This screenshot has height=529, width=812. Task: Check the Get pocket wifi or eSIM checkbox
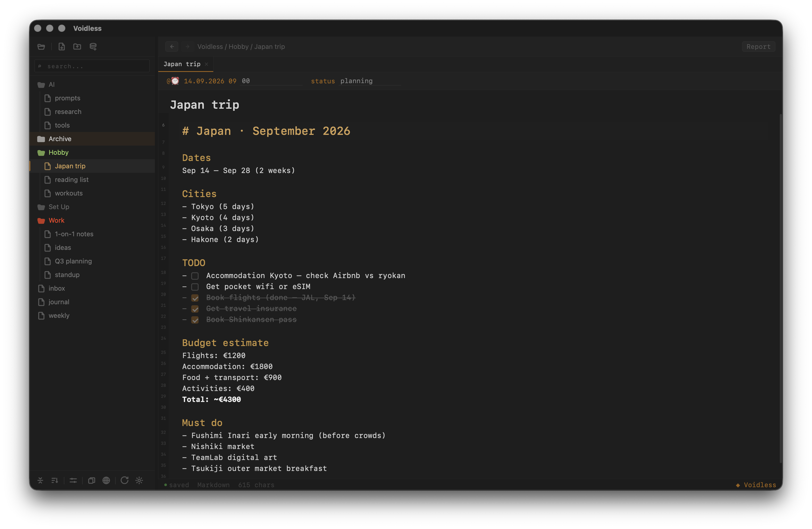pos(195,287)
